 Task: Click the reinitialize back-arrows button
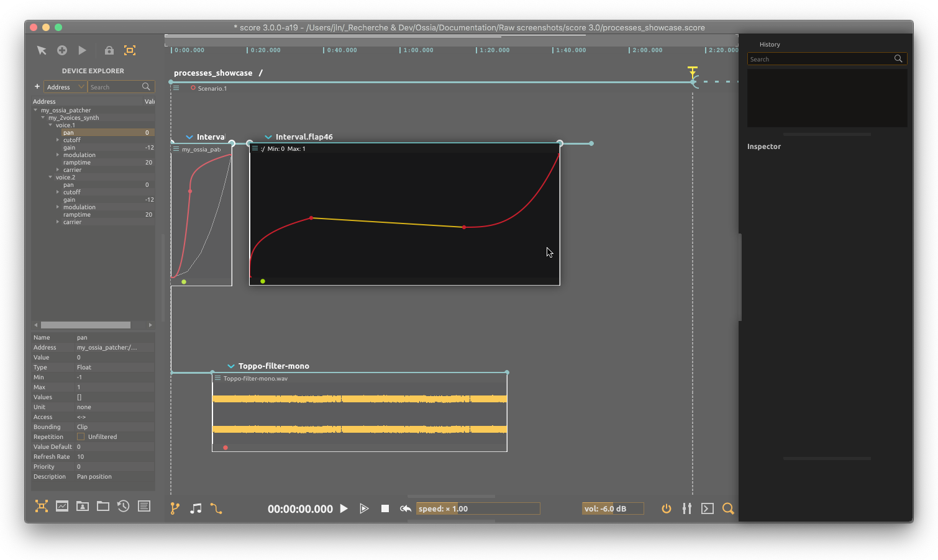coord(406,508)
